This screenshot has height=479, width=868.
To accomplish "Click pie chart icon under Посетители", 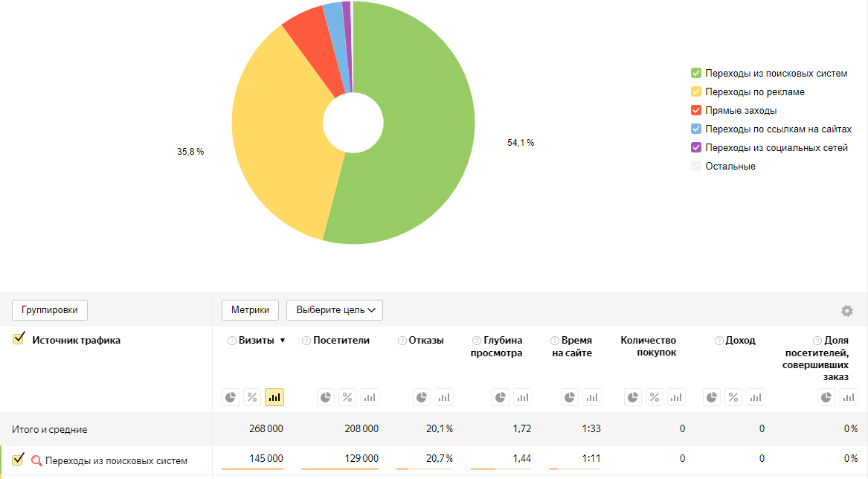I will click(326, 397).
